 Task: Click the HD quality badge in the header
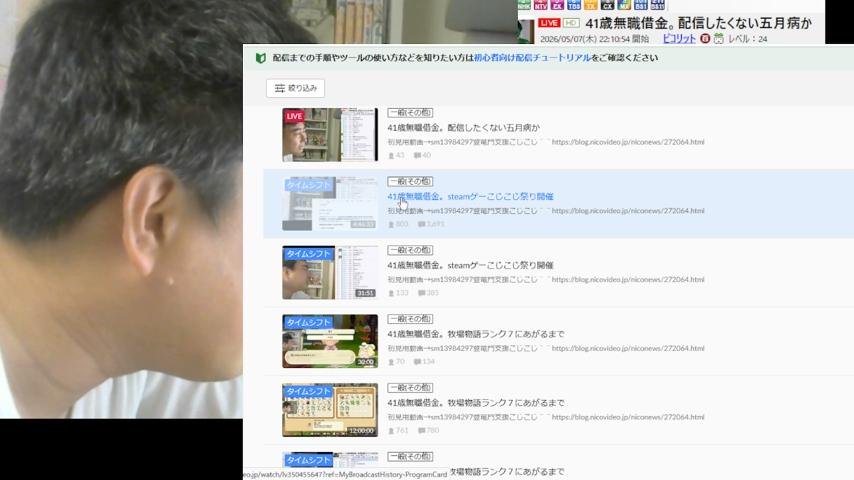point(571,23)
